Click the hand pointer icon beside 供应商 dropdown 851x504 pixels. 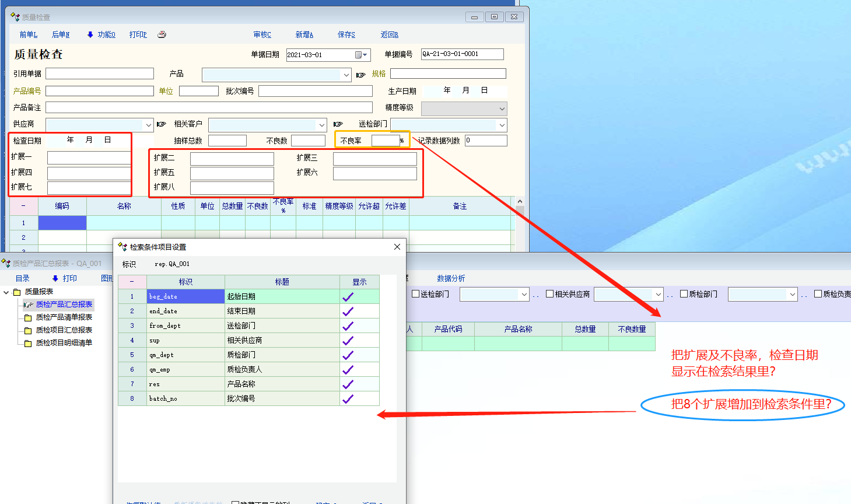[x=162, y=124]
